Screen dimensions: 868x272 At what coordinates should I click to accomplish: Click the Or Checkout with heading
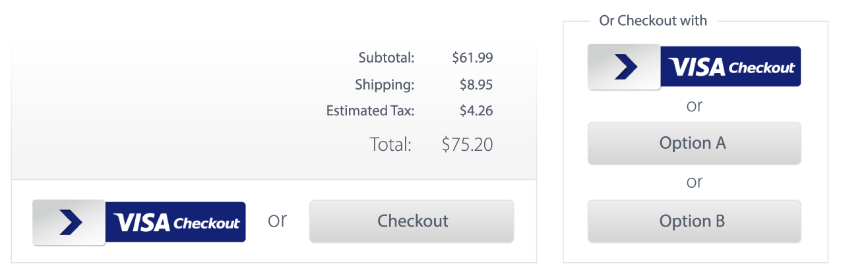tap(653, 20)
